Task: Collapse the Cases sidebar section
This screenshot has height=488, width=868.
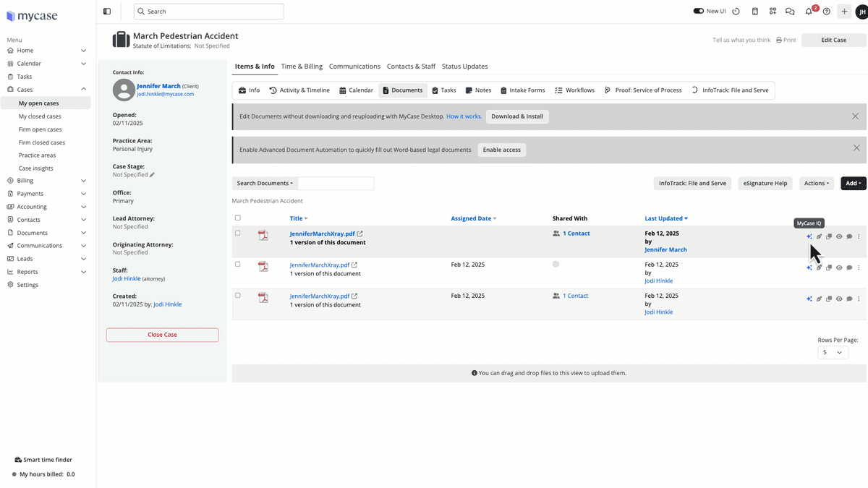Action: tap(84, 90)
